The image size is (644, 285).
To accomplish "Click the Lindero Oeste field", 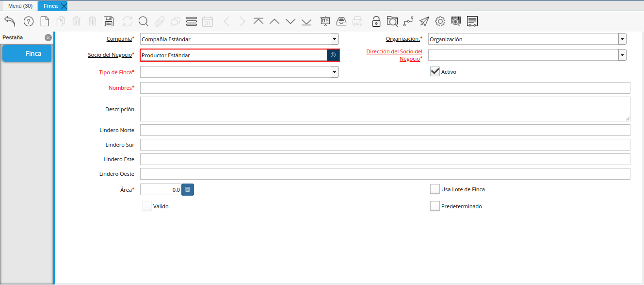I will point(385,174).
